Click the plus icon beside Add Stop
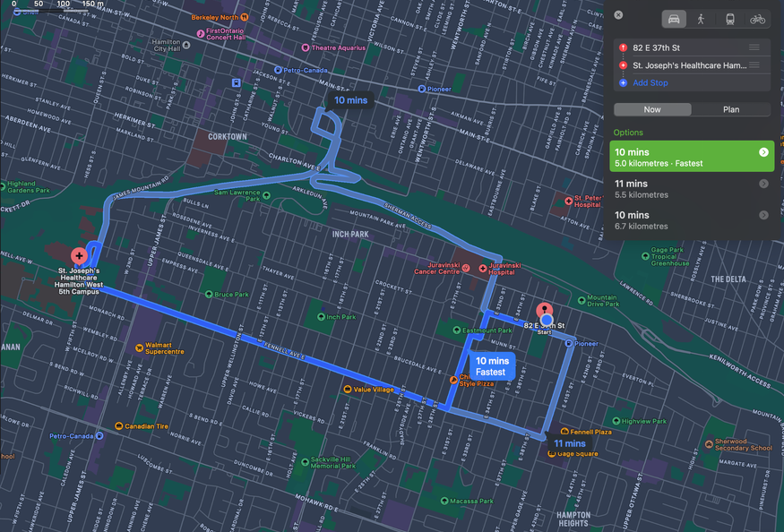 623,83
